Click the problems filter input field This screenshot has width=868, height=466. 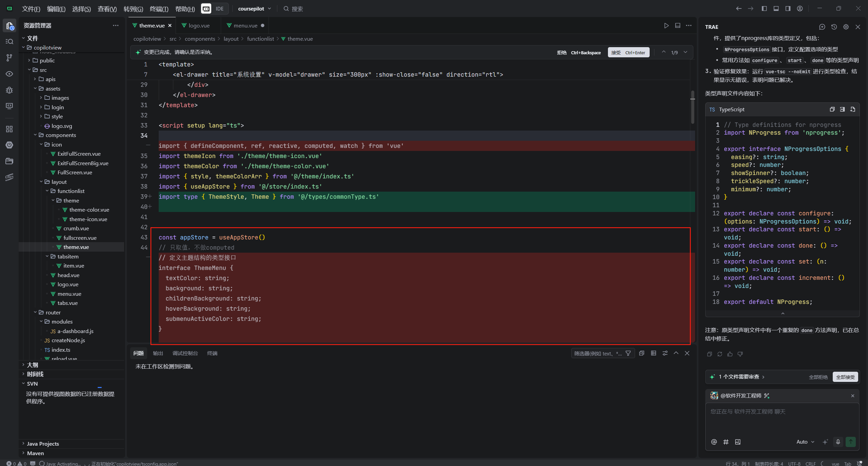[x=597, y=353]
